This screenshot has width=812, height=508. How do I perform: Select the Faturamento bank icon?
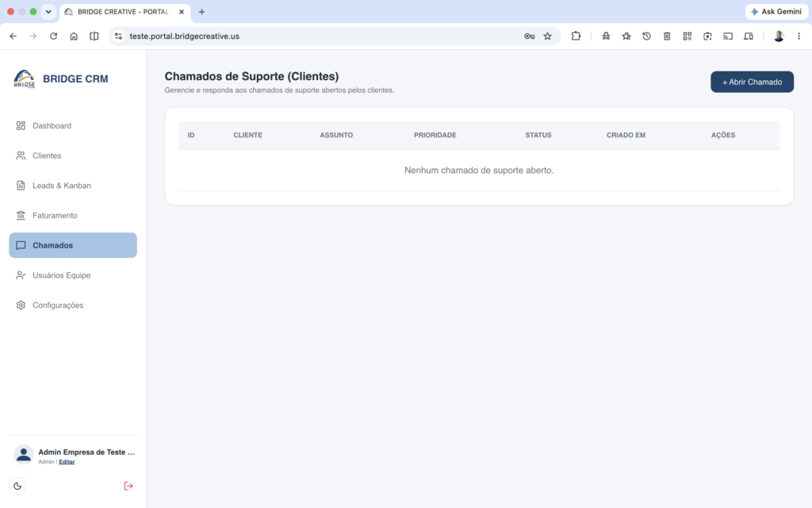coord(21,215)
